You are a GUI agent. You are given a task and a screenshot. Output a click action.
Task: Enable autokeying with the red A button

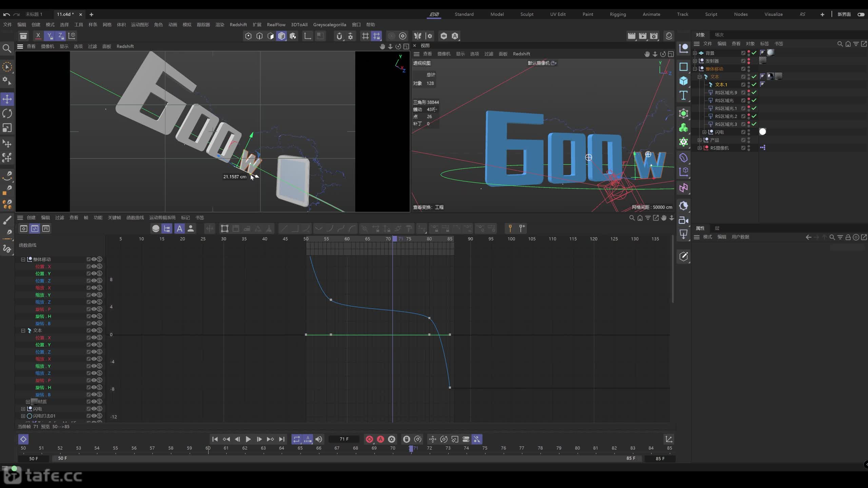(x=380, y=439)
